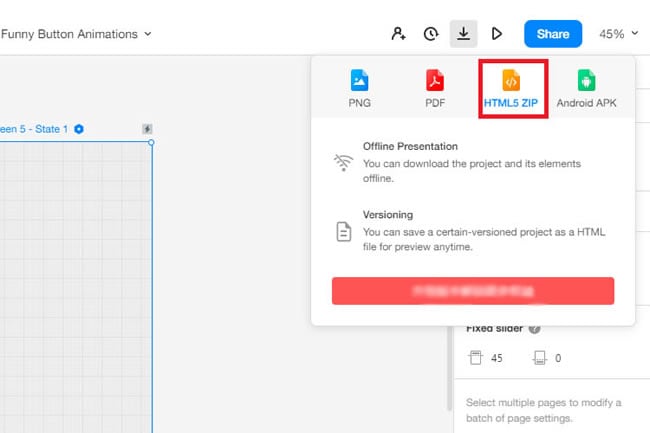Select the PNG export tab
This screenshot has width=650, height=433.
359,89
